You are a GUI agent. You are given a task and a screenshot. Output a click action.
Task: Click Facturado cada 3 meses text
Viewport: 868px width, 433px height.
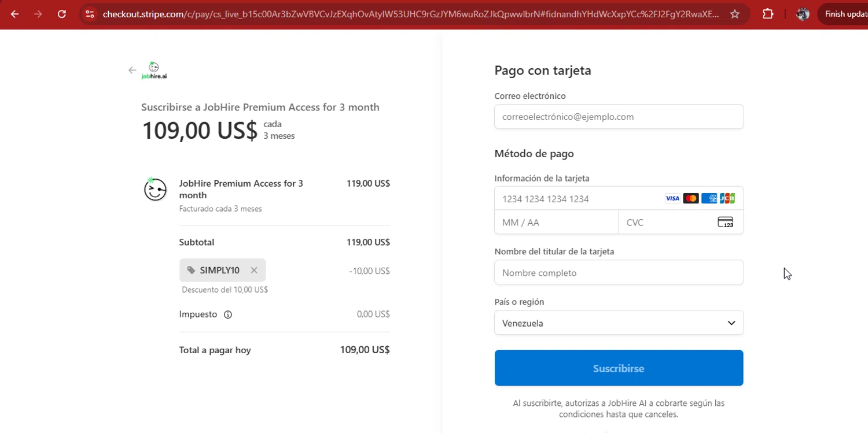point(220,209)
